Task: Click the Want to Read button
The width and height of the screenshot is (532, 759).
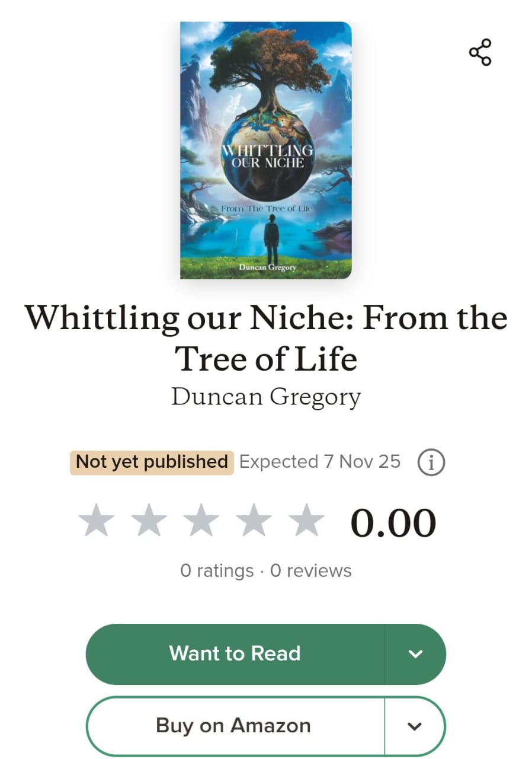Action: pos(235,654)
